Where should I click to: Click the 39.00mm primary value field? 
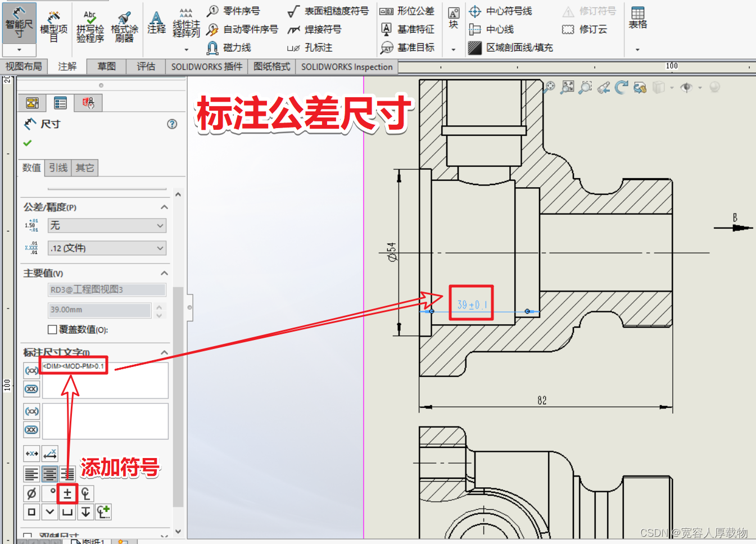[99, 310]
